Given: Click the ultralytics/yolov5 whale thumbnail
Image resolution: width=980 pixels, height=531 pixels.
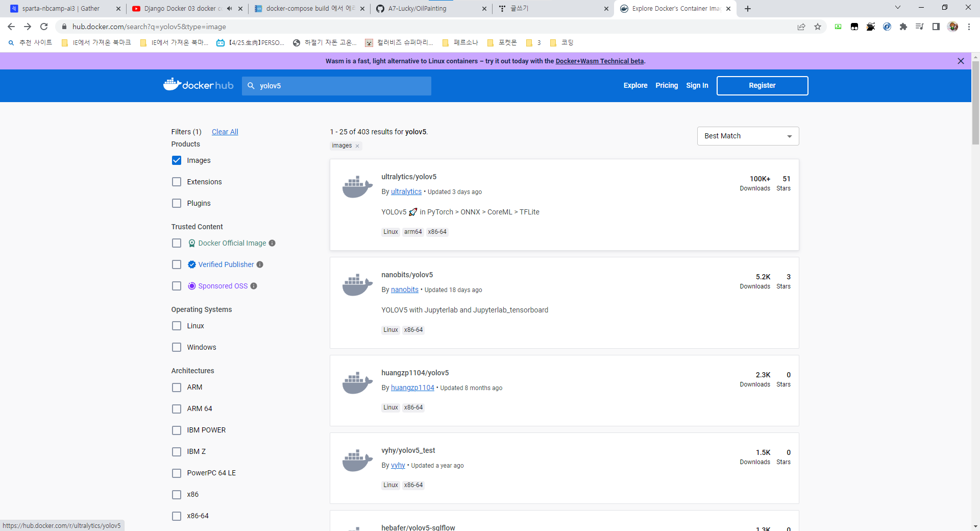Looking at the screenshot, I should point(357,187).
